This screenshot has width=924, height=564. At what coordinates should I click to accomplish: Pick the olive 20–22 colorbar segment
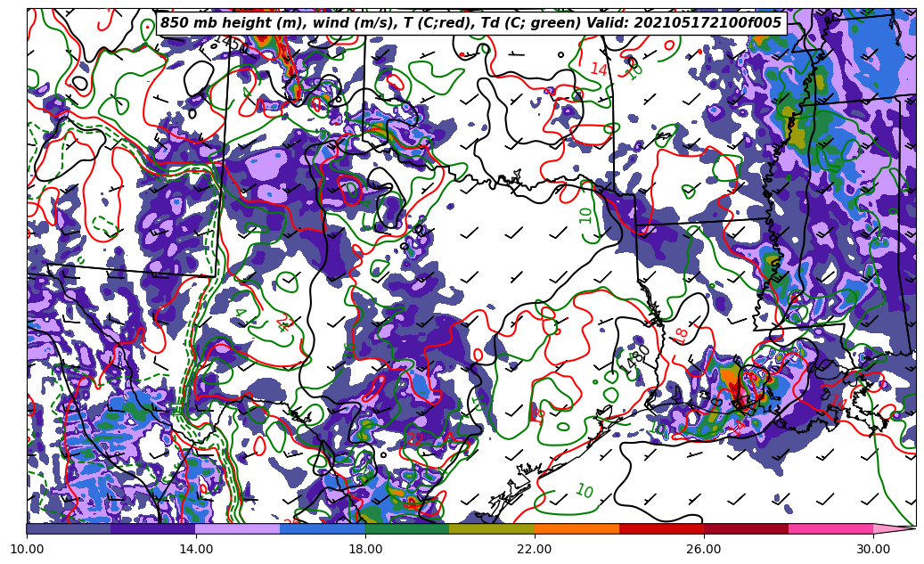click(x=492, y=528)
